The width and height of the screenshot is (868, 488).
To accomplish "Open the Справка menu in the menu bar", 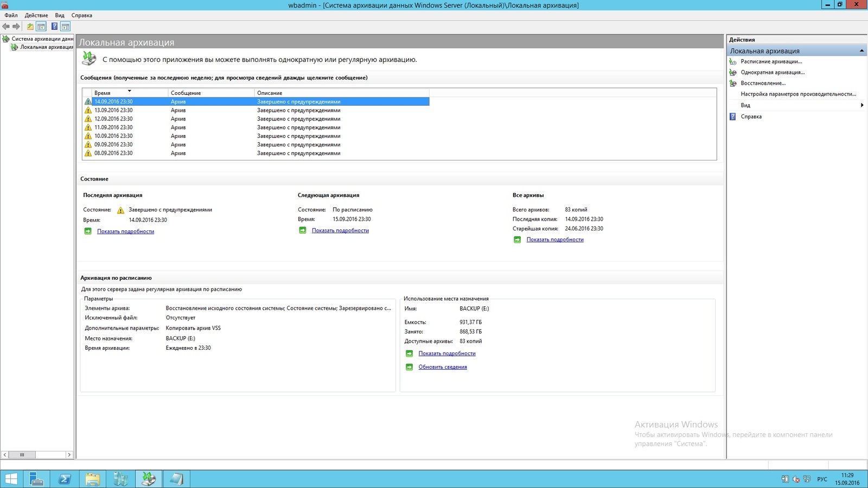I will (x=82, y=15).
